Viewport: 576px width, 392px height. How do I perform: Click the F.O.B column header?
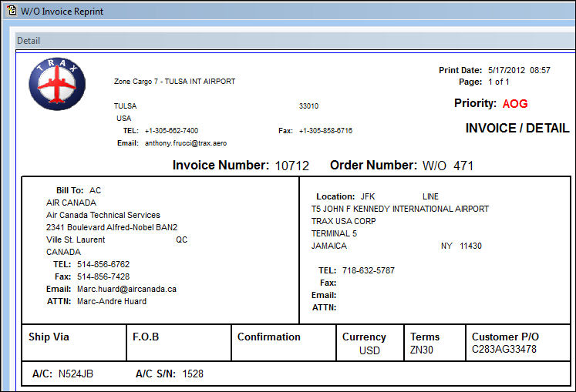pyautogui.click(x=146, y=337)
